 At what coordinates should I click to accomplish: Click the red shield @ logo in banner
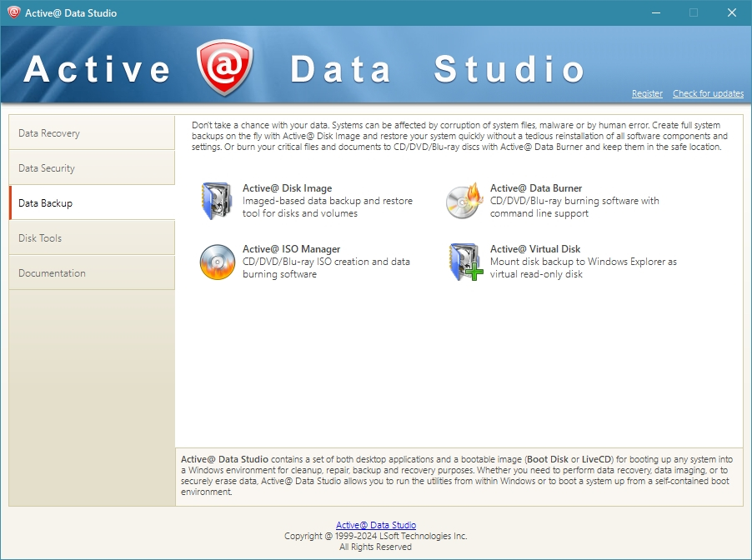(224, 67)
